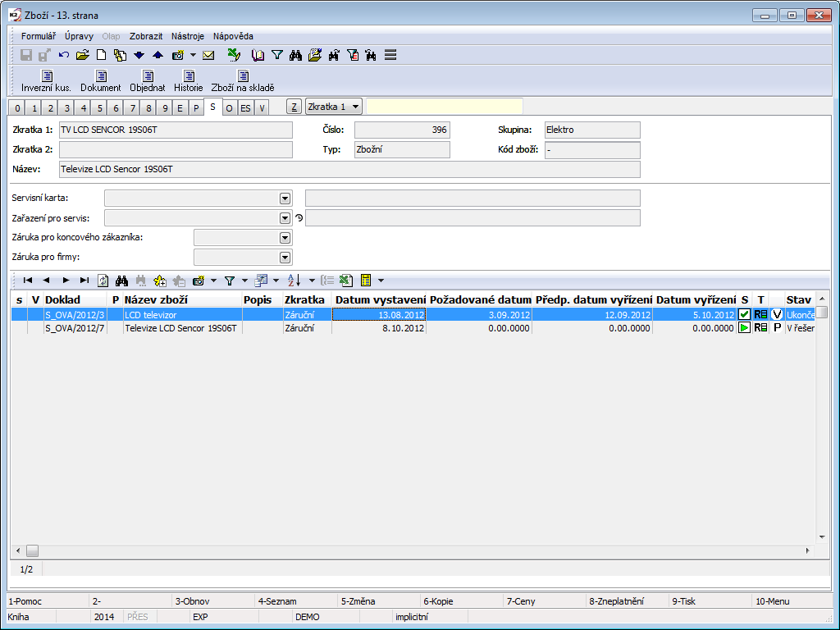Open the Nástroje menu
This screenshot has width=840, height=630.
tap(188, 36)
